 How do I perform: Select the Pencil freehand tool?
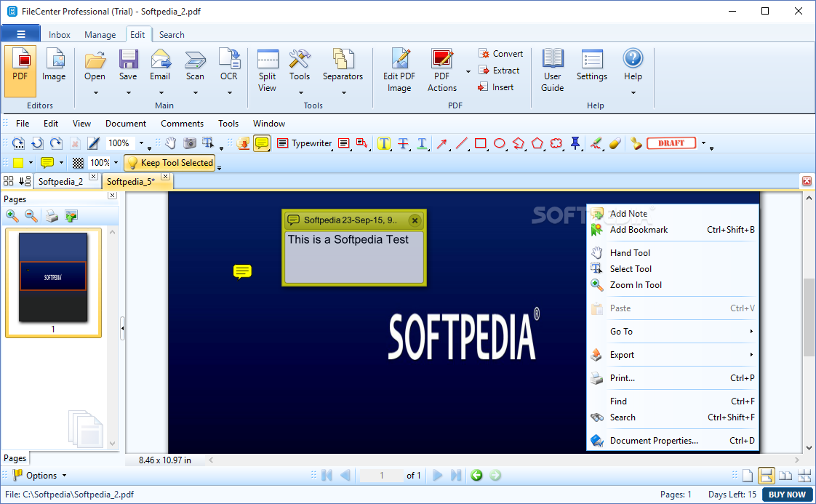596,143
